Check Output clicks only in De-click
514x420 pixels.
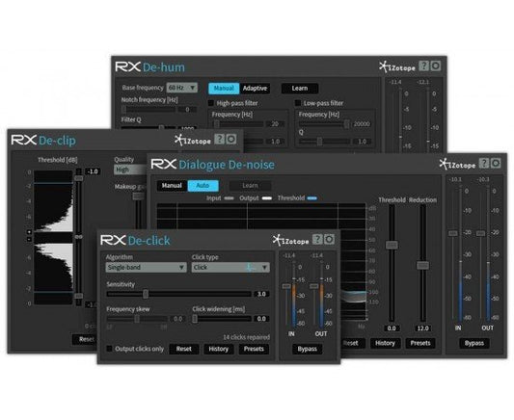[x=110, y=349]
